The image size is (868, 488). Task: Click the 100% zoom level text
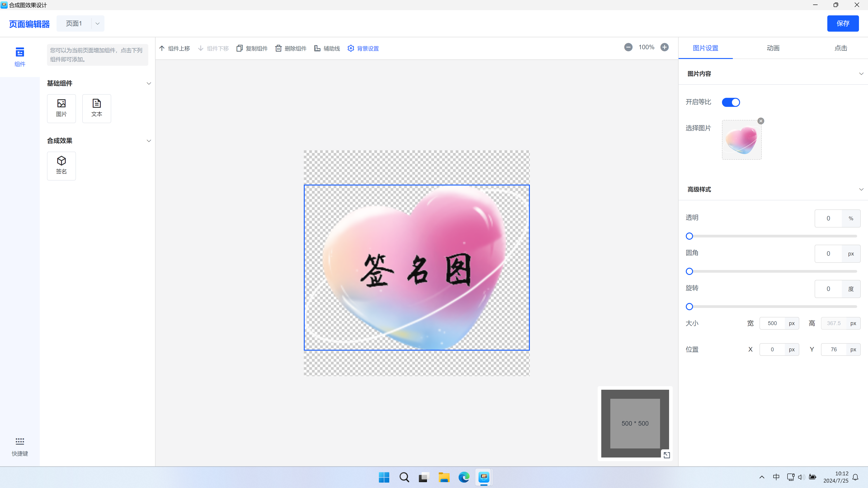646,47
